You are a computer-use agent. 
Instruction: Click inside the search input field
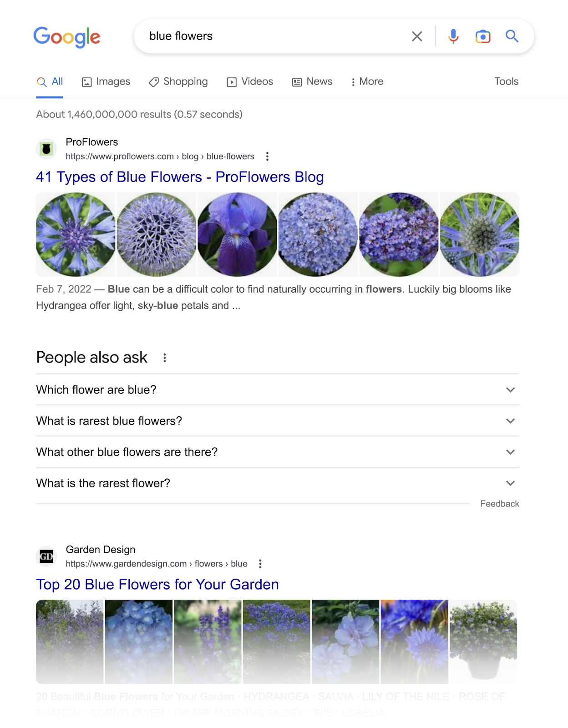(x=273, y=36)
